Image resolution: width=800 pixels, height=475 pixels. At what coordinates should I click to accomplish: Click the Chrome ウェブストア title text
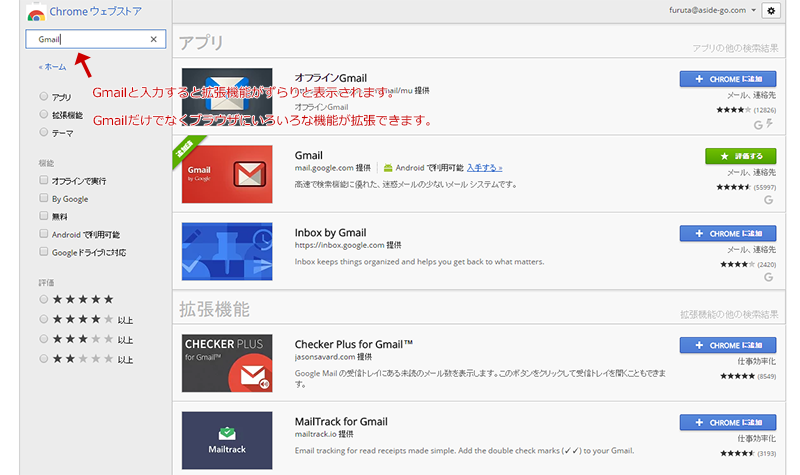point(95,11)
